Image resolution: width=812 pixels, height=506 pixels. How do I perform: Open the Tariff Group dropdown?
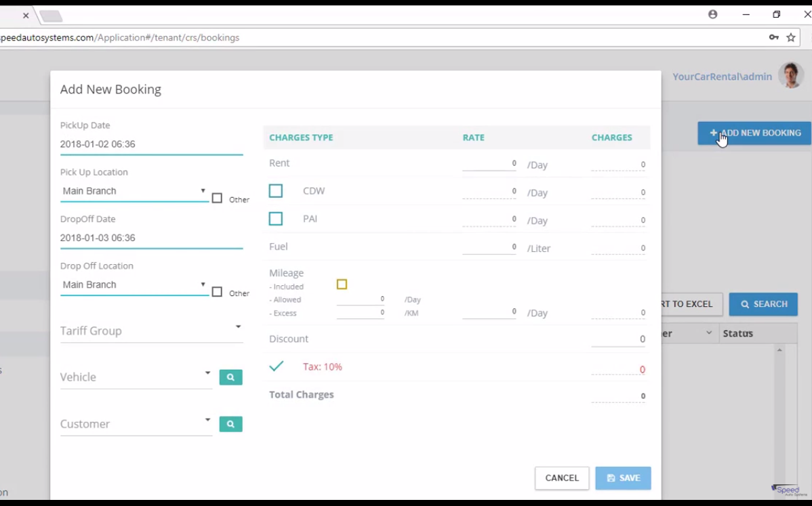[x=238, y=326]
